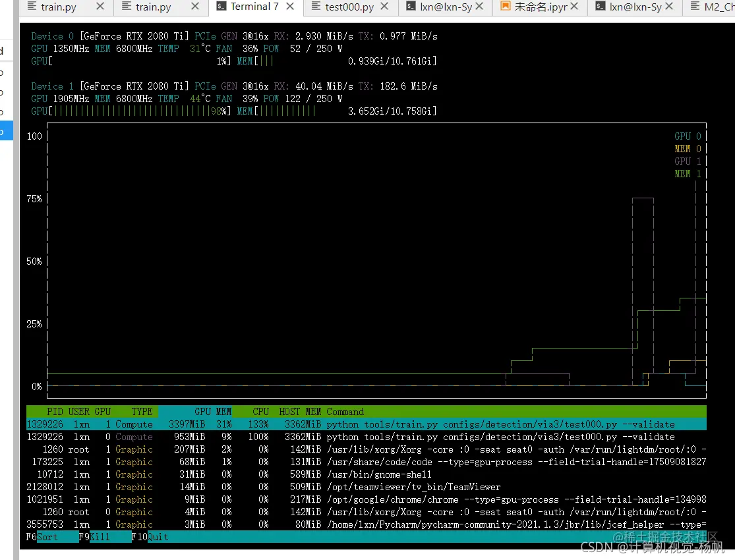Screen dimensions: 735x560
Task: Click the 1905MHz GPU clock value
Action: (x=71, y=99)
